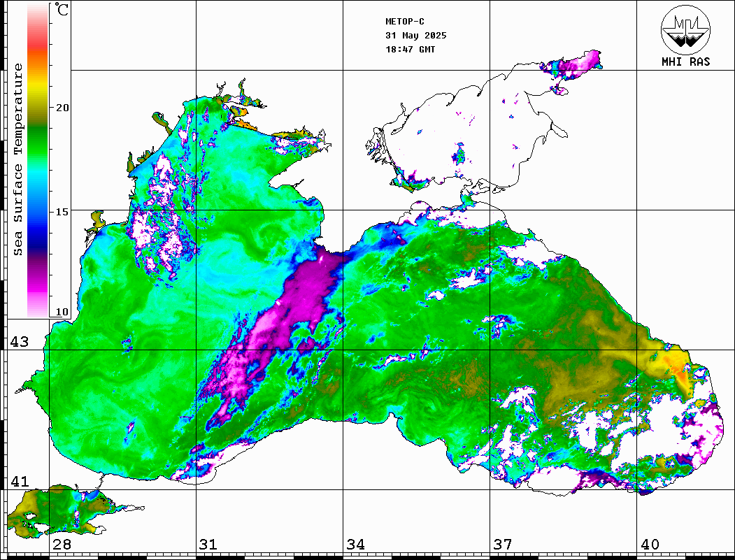The width and height of the screenshot is (735, 560).
Task: Click latitude label 43
Action: point(20,342)
